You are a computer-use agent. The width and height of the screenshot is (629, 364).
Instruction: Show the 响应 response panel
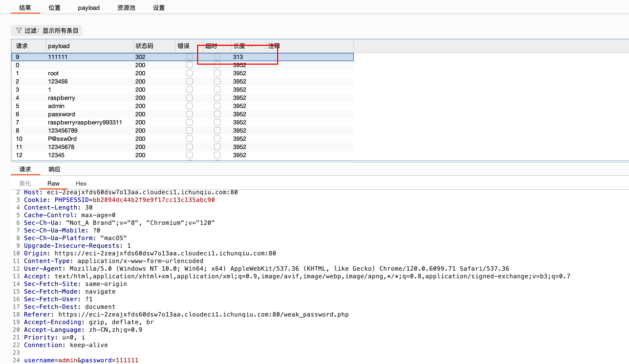point(54,169)
